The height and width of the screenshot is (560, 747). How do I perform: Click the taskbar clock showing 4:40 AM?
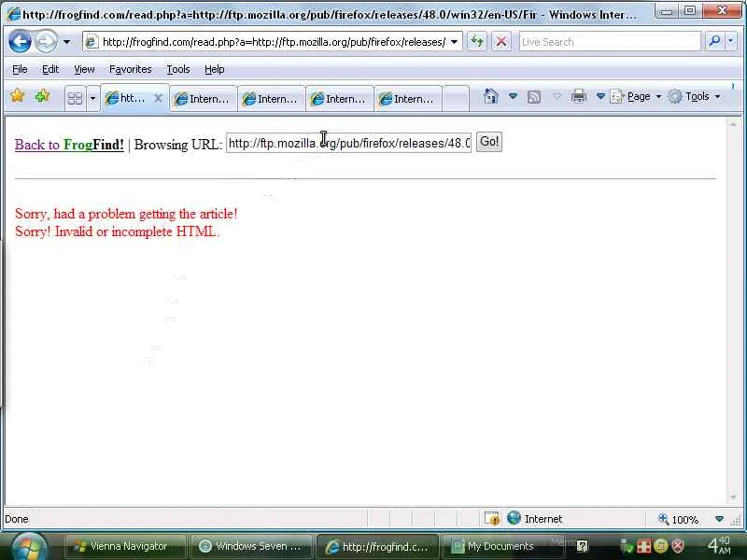coord(719,545)
